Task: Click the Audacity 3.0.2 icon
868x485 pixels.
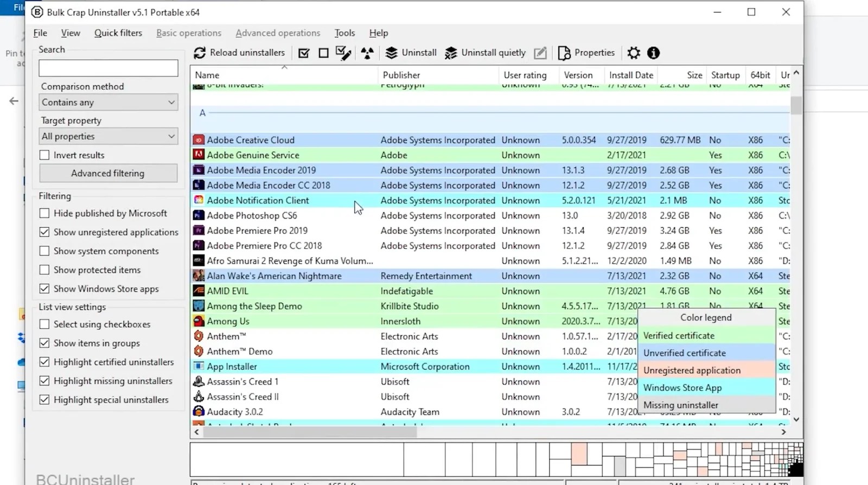Action: click(199, 412)
